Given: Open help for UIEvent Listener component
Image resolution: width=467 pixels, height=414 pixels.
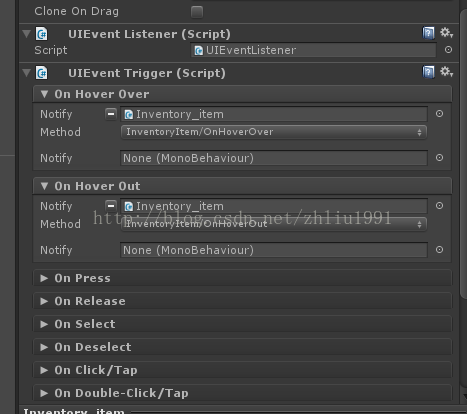Looking at the screenshot, I should point(428,33).
